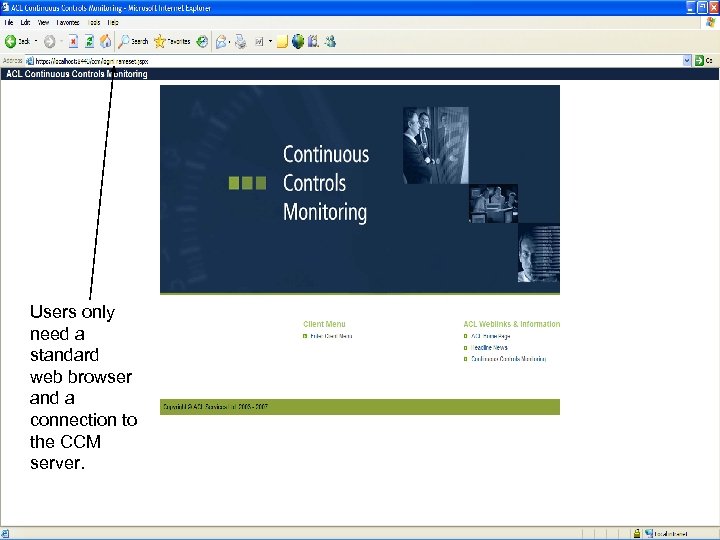Open the Favorites star pane
Viewport: 720px width, 540px height.
(x=172, y=42)
